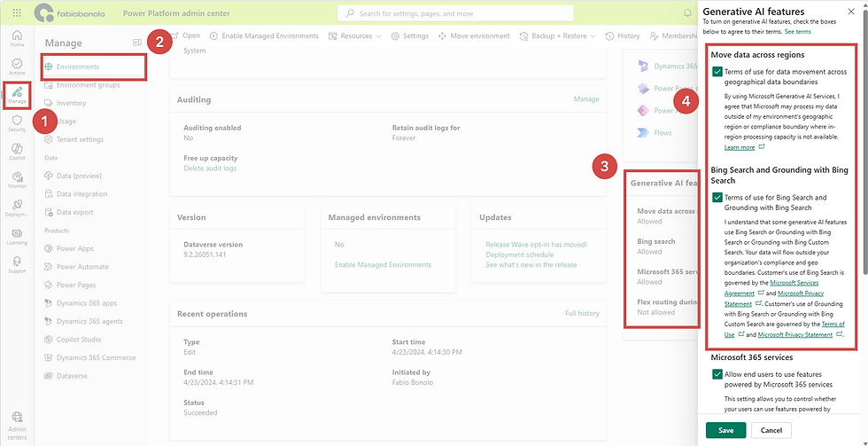
Task: Select Manage in left rail
Action: (17, 95)
